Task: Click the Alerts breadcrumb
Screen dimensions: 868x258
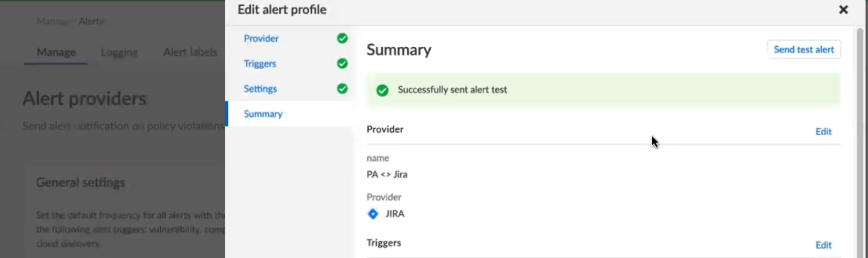Action: [91, 22]
